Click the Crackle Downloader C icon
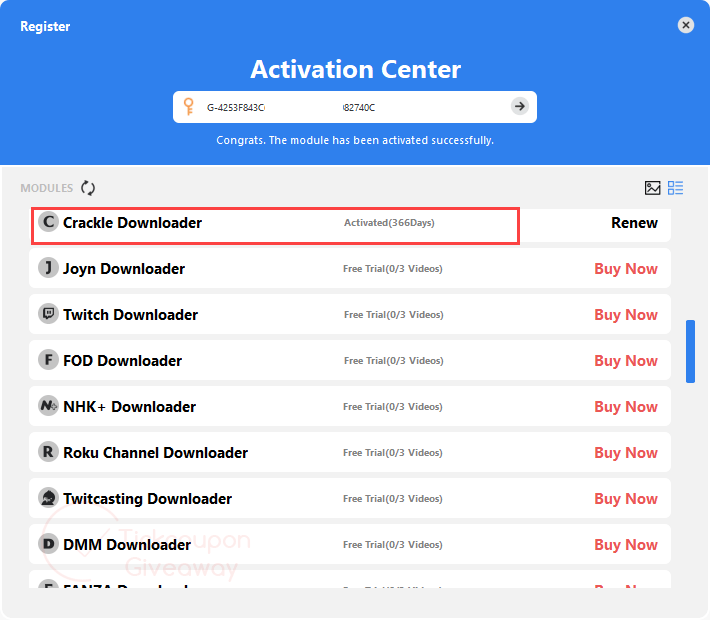Viewport: 710px width, 620px height. point(48,222)
